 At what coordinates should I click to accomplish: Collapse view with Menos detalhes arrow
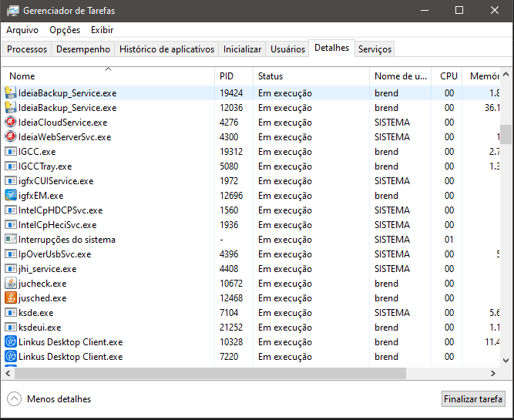point(14,398)
